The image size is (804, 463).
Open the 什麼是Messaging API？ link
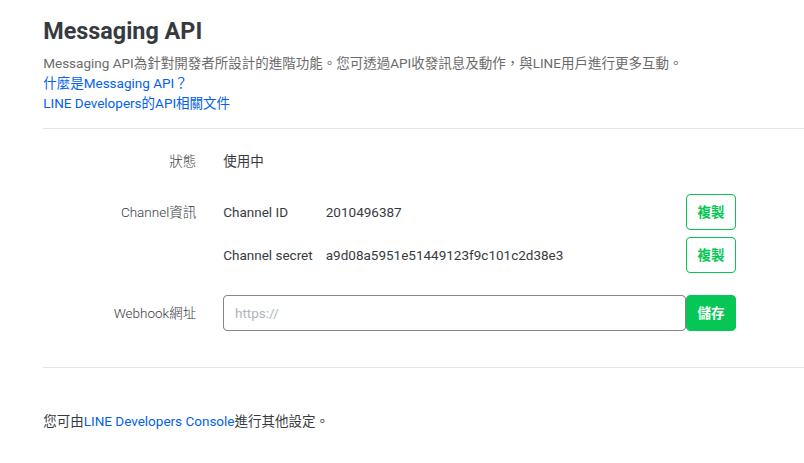point(114,84)
